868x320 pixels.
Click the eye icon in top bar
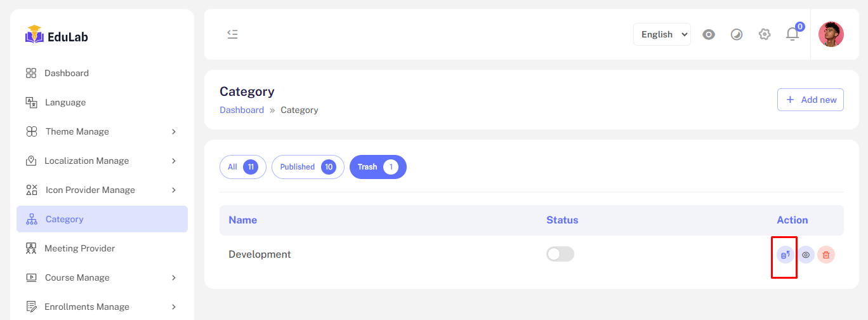coord(709,34)
